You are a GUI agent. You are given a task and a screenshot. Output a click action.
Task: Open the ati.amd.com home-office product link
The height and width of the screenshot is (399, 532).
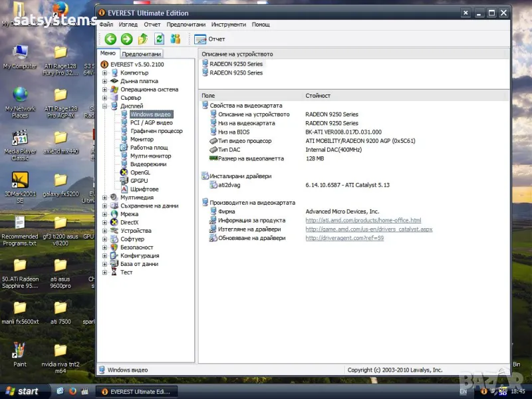click(363, 220)
